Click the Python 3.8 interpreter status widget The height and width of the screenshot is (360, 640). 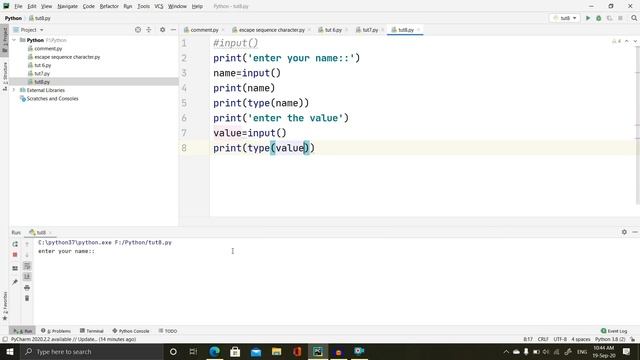click(610, 339)
